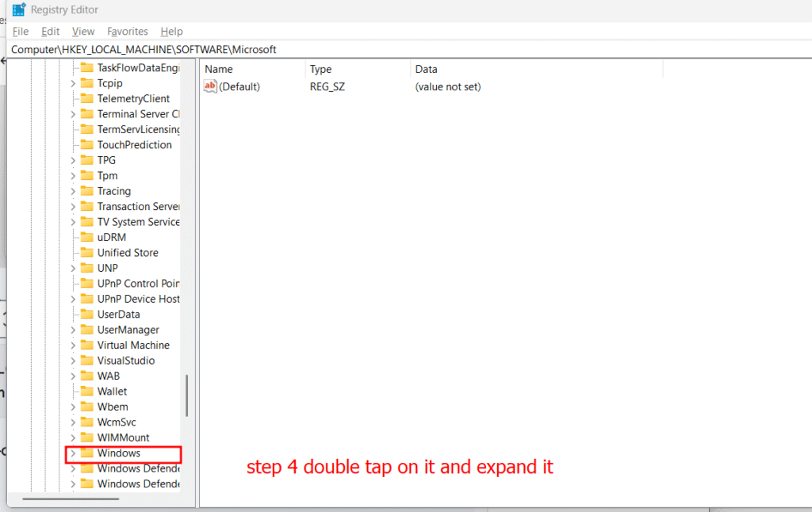This screenshot has height=512, width=812.
Task: Click the registry path address bar
Action: (409, 50)
